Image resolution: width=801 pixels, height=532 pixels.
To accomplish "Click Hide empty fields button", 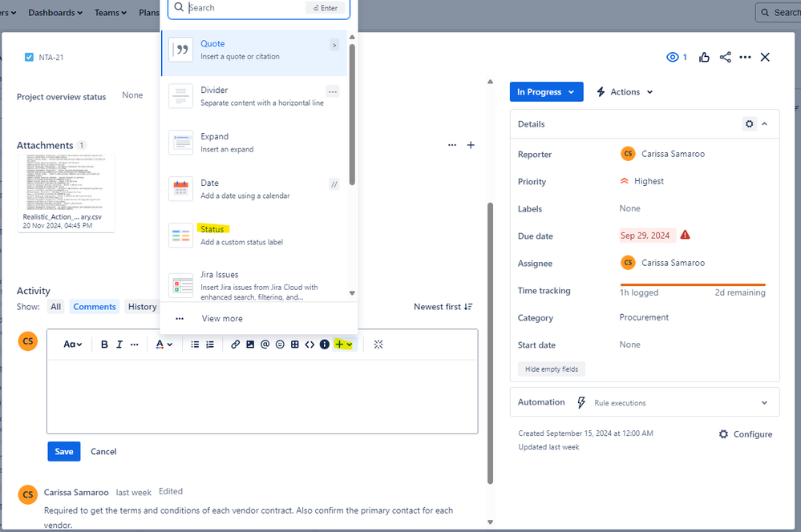I will click(552, 369).
